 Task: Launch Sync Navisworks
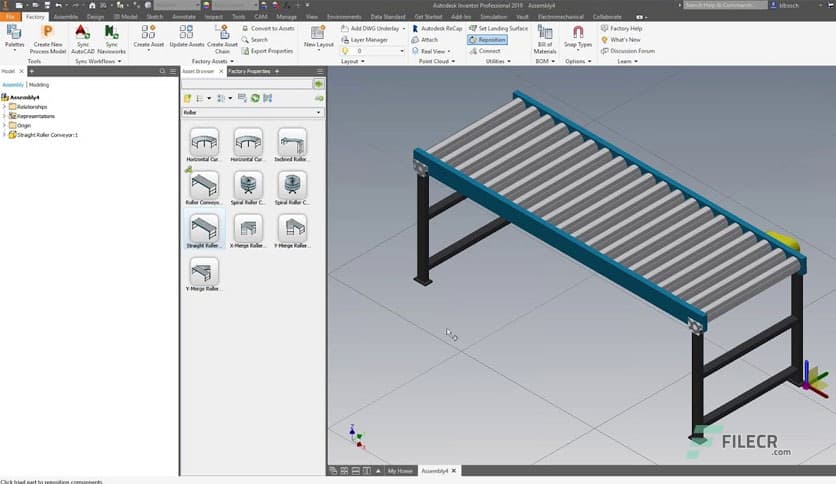[x=111, y=38]
